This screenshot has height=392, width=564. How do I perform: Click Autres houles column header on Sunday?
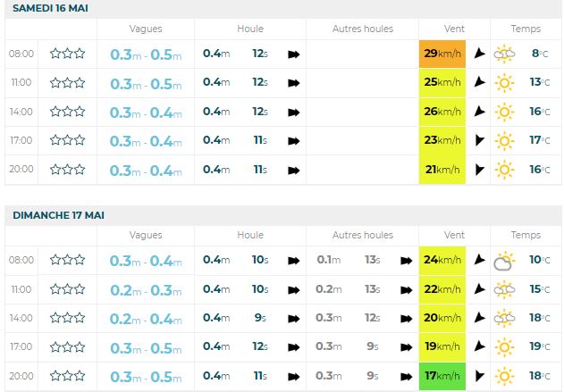(362, 236)
